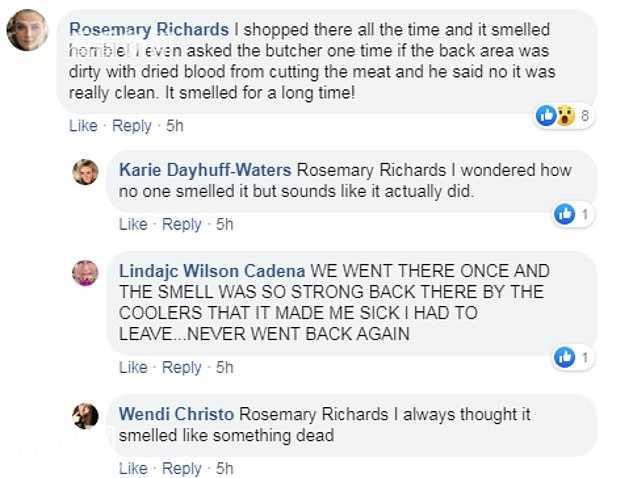This screenshot has width=633, height=478.
Task: Reply to Wendi Christo's comment
Action: (x=182, y=469)
